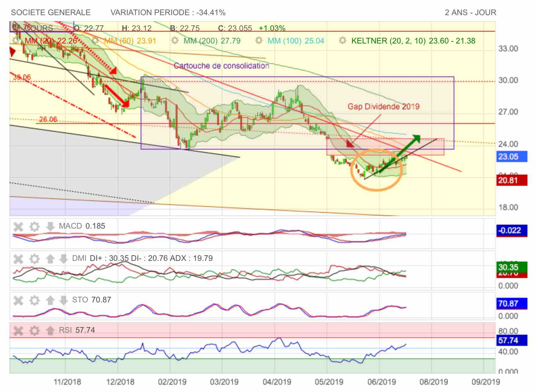Open DMI indicator settings gear
The height and width of the screenshot is (392, 537).
[x=34, y=259]
